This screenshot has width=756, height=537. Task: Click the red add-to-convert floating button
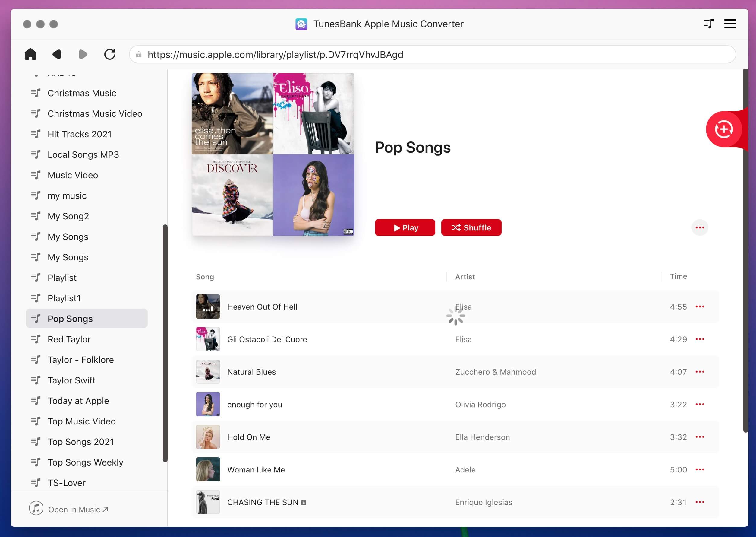pos(724,129)
